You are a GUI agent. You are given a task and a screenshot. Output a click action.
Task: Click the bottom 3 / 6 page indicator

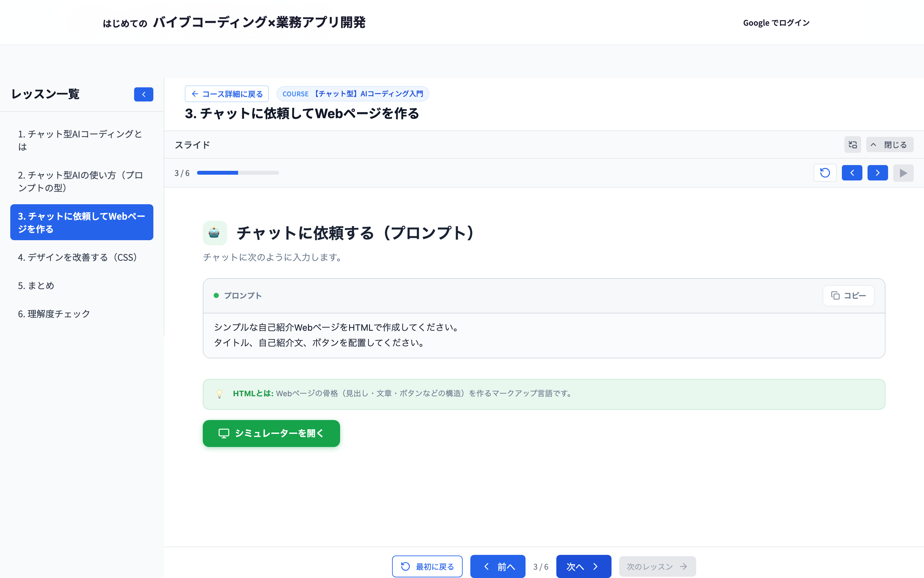[541, 566]
